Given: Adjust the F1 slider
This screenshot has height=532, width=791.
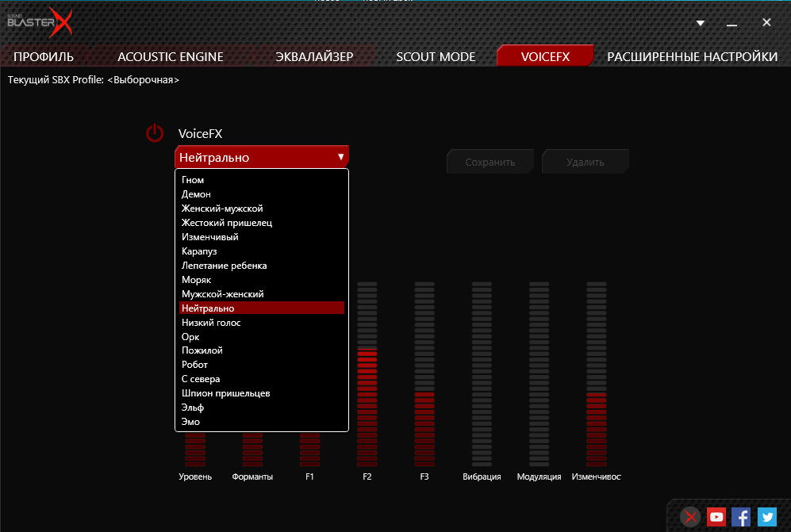Looking at the screenshot, I should (x=309, y=450).
